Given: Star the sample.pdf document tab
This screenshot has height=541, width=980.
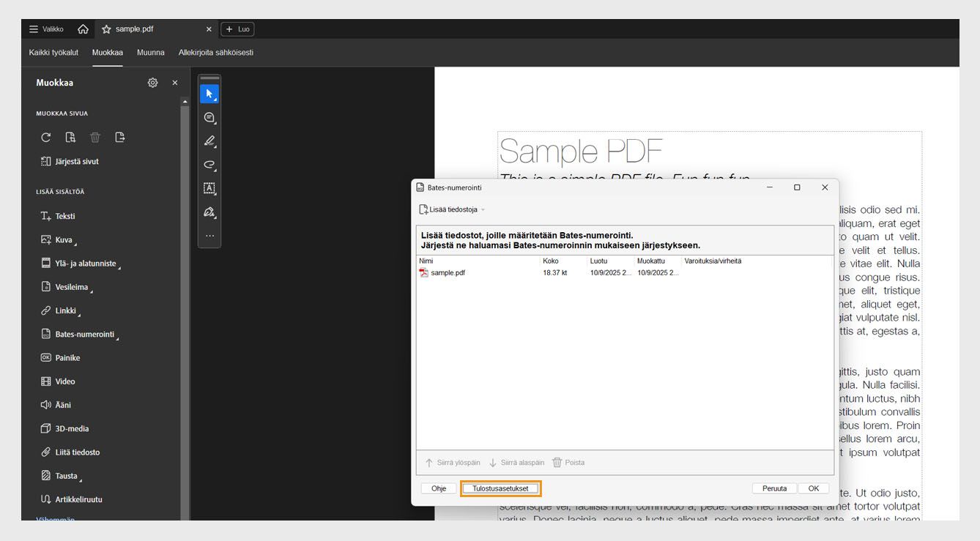Looking at the screenshot, I should coord(106,29).
